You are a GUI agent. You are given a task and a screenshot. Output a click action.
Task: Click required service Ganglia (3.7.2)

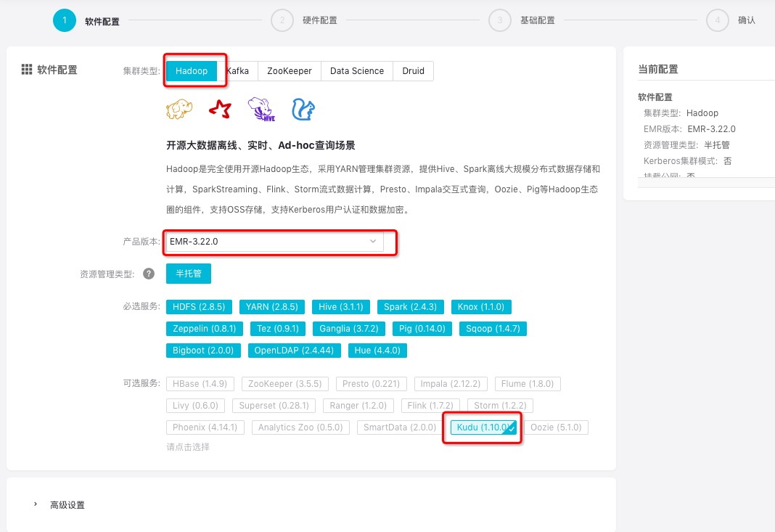coord(349,328)
